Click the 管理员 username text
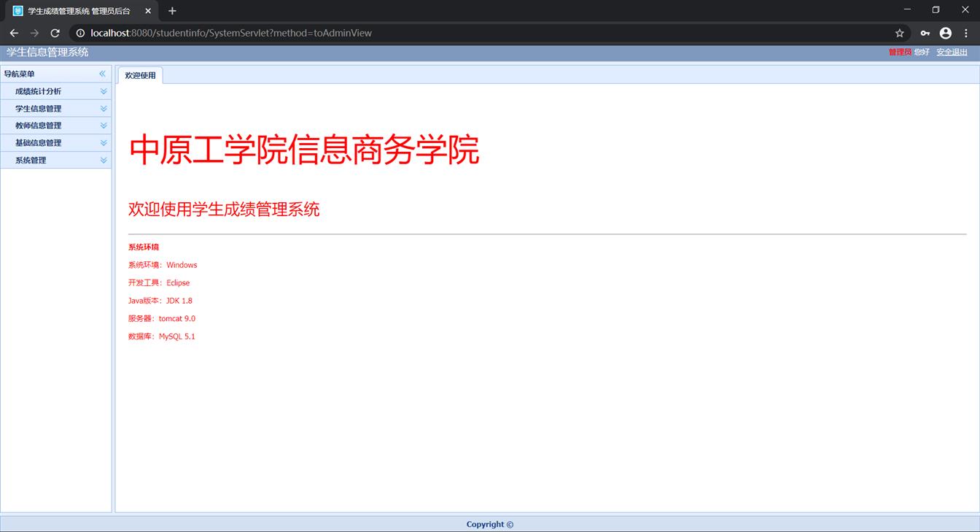Screen dimensions: 980x532 click(x=900, y=52)
